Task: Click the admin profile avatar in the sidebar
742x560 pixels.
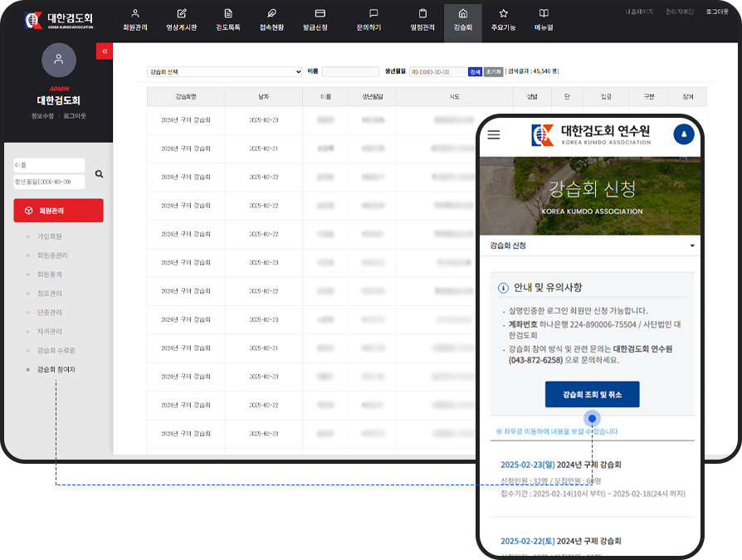Action: point(59,60)
